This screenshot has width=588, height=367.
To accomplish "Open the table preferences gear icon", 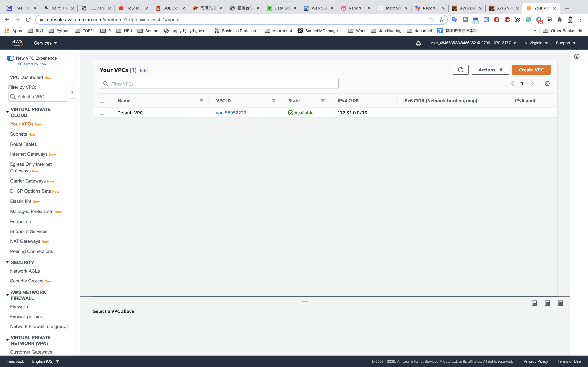I will point(547,84).
